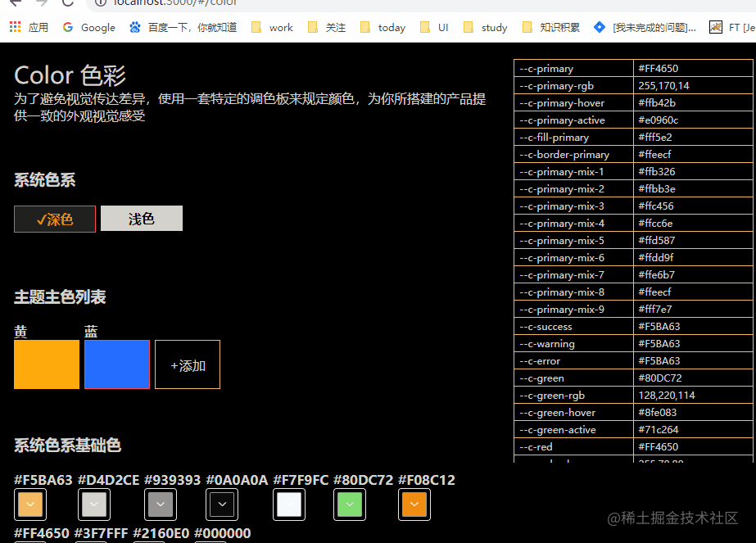
Task: Click the Baidu 百度一下 bookmark icon
Action: (134, 27)
